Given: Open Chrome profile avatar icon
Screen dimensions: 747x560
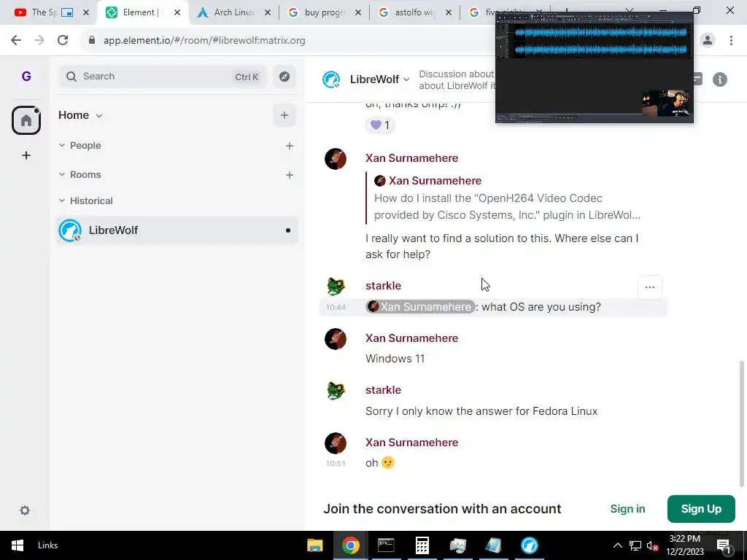Looking at the screenshot, I should pyautogui.click(x=708, y=41).
